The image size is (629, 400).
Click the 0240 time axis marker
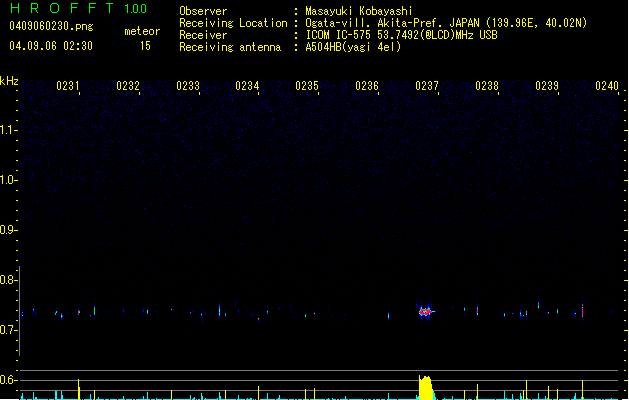607,86
